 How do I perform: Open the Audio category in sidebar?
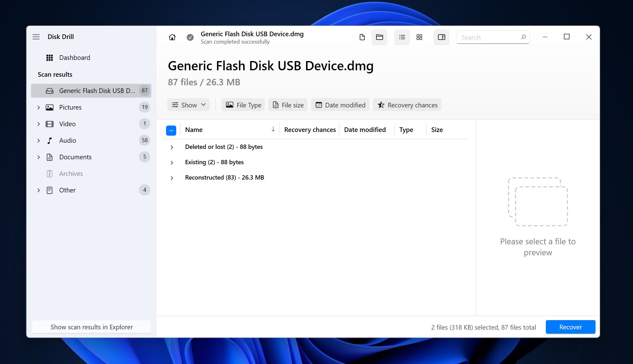coord(68,140)
